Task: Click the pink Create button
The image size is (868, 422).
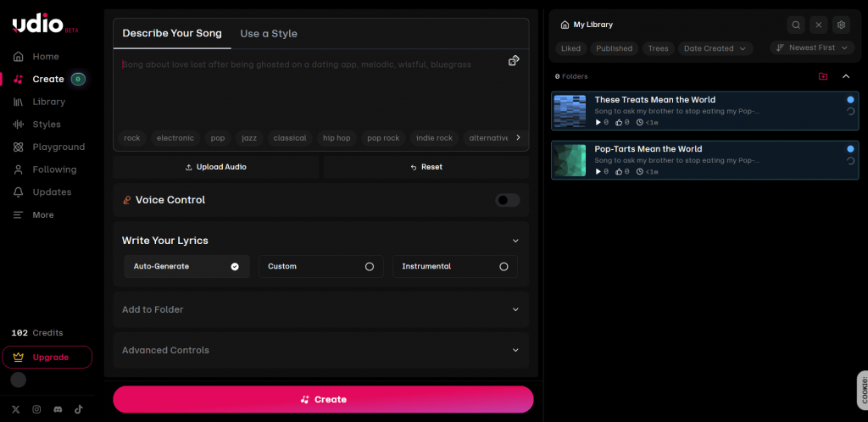Action: (x=323, y=399)
